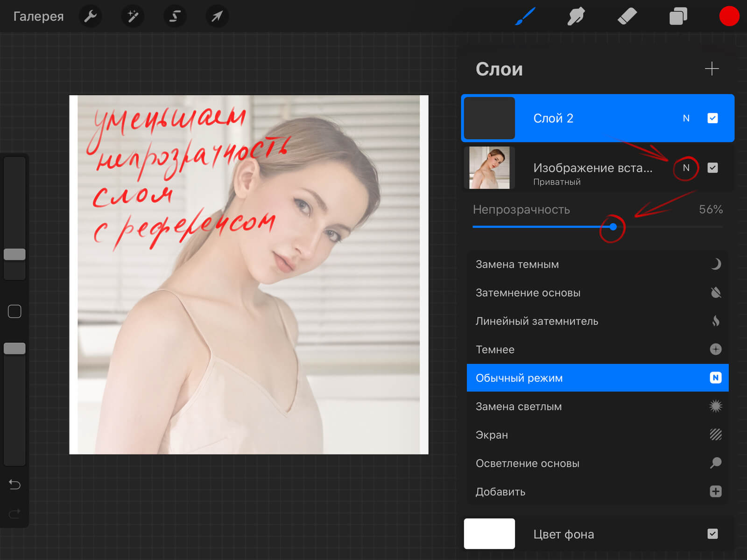
Task: Choose Добавить blend mode
Action: (x=598, y=492)
